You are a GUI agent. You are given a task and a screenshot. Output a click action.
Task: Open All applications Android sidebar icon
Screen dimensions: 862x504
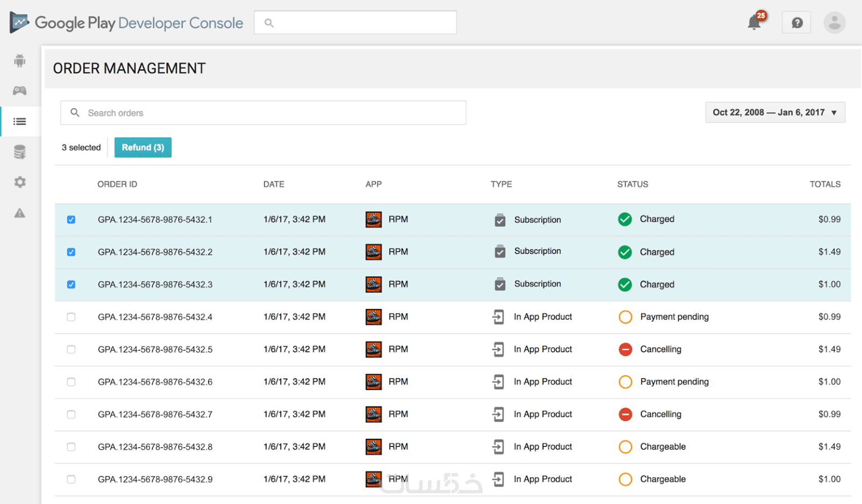tap(20, 60)
